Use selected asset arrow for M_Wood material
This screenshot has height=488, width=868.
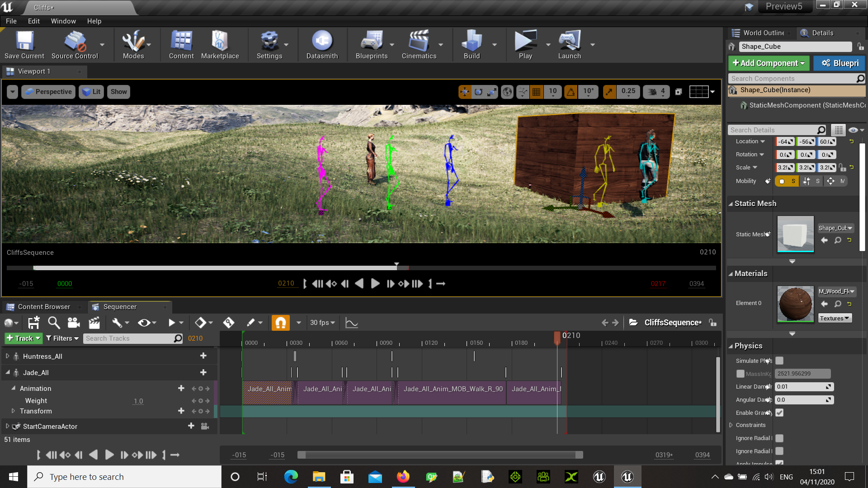824,304
